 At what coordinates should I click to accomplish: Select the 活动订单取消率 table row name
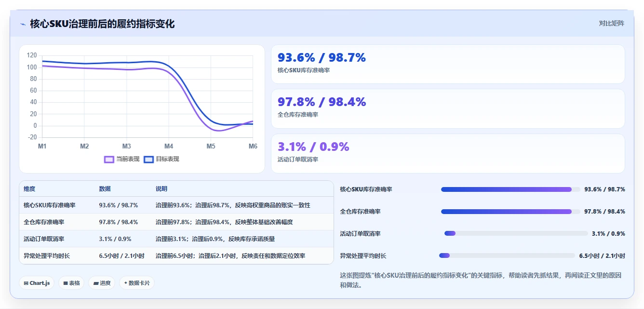tap(44, 239)
